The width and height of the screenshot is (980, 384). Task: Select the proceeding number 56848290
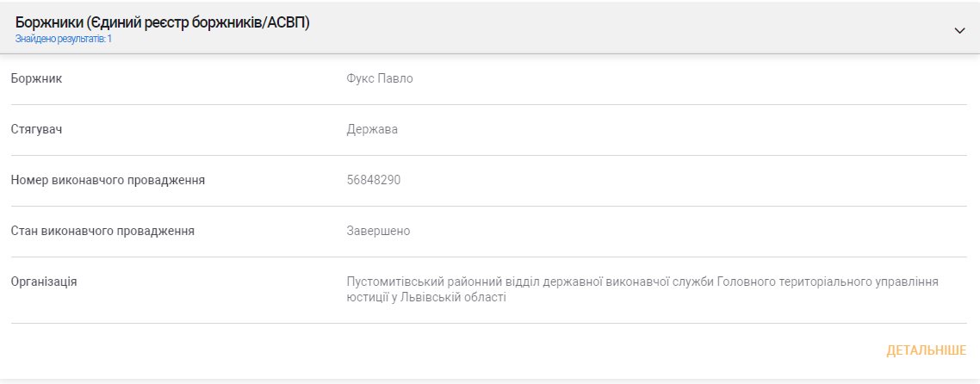coord(374,180)
